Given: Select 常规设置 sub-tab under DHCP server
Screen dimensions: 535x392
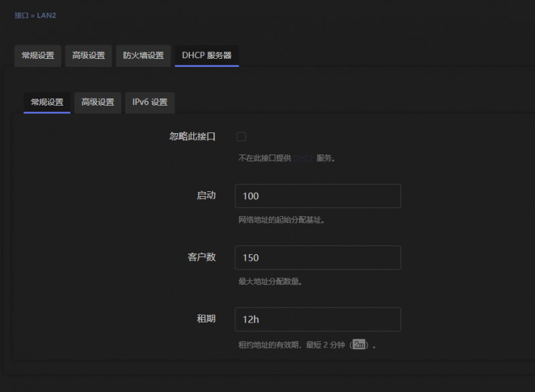Looking at the screenshot, I should coord(47,102).
